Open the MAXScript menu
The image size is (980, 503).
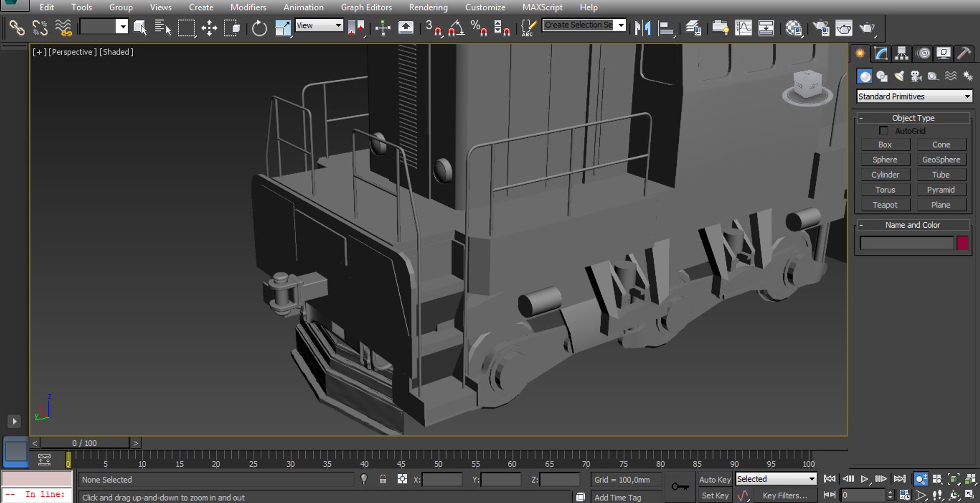click(543, 7)
